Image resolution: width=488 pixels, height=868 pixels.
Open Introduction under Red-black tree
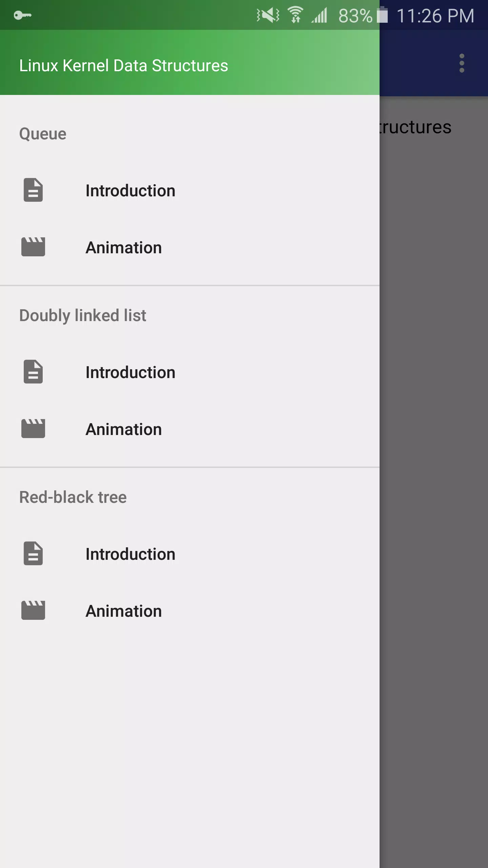pos(190,554)
